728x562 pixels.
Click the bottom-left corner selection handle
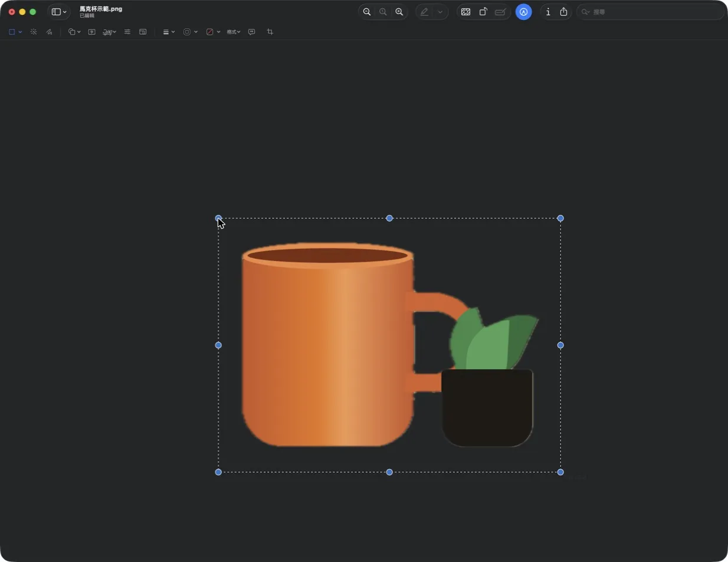click(218, 472)
